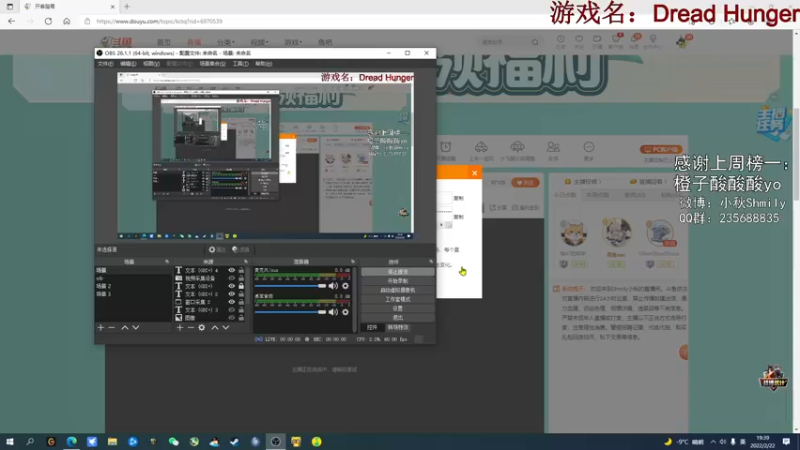Click the Douyu search magnifier icon
The width and height of the screenshot is (800, 450).
pyautogui.click(x=535, y=42)
